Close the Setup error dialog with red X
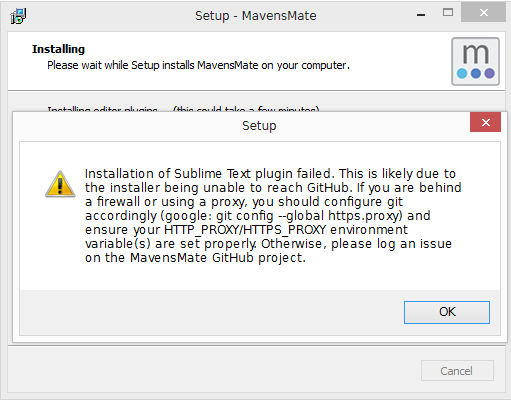 (x=485, y=122)
